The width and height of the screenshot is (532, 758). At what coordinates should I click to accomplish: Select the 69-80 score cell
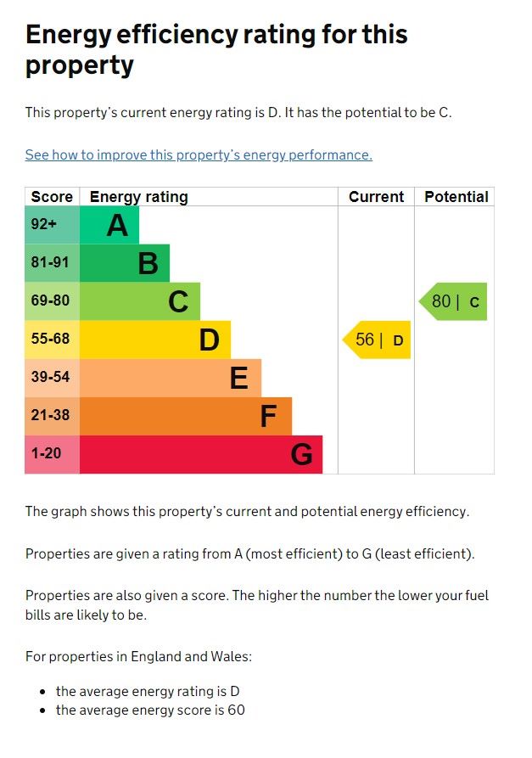pos(53,301)
